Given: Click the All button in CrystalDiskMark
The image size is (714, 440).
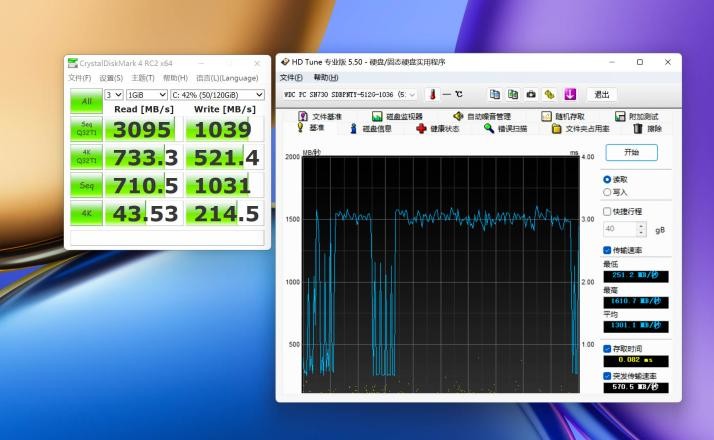Looking at the screenshot, I should click(86, 101).
